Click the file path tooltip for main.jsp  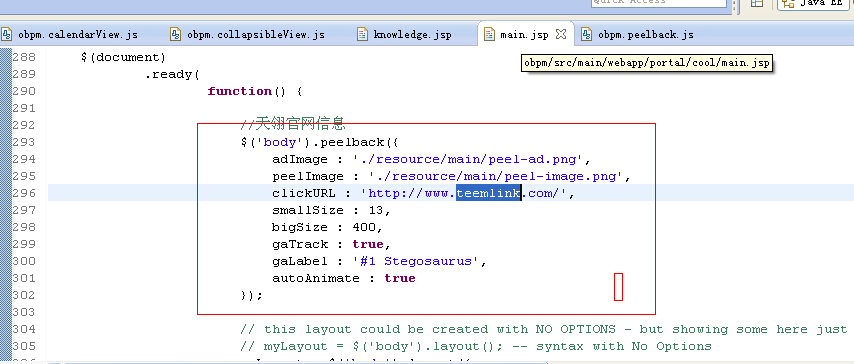tap(646, 63)
